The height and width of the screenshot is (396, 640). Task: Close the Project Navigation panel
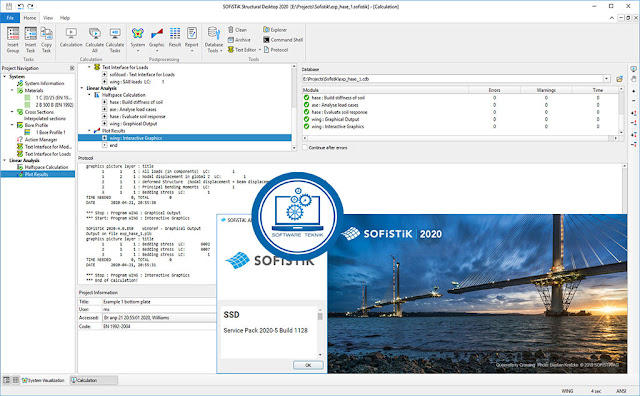pyautogui.click(x=72, y=68)
